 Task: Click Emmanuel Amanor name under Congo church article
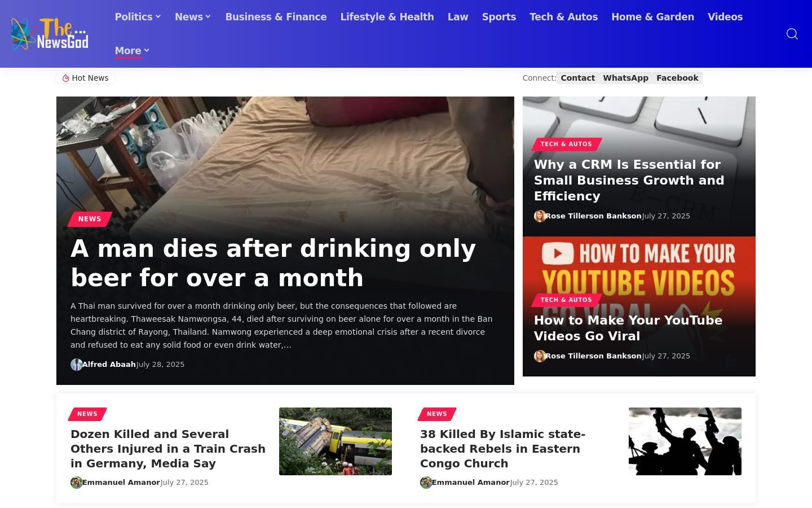471,483
